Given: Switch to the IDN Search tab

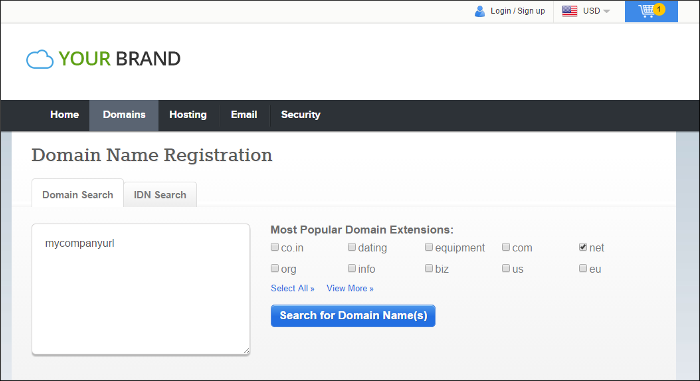Looking at the screenshot, I should (x=160, y=195).
